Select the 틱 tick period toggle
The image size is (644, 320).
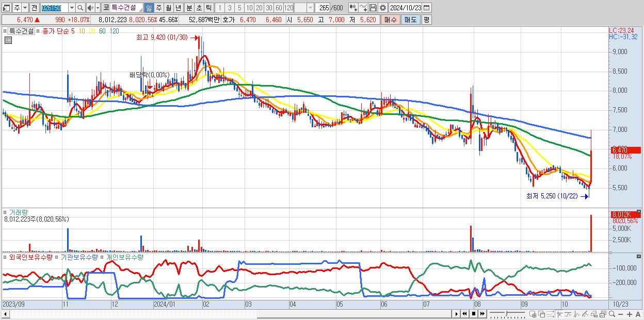208,8
